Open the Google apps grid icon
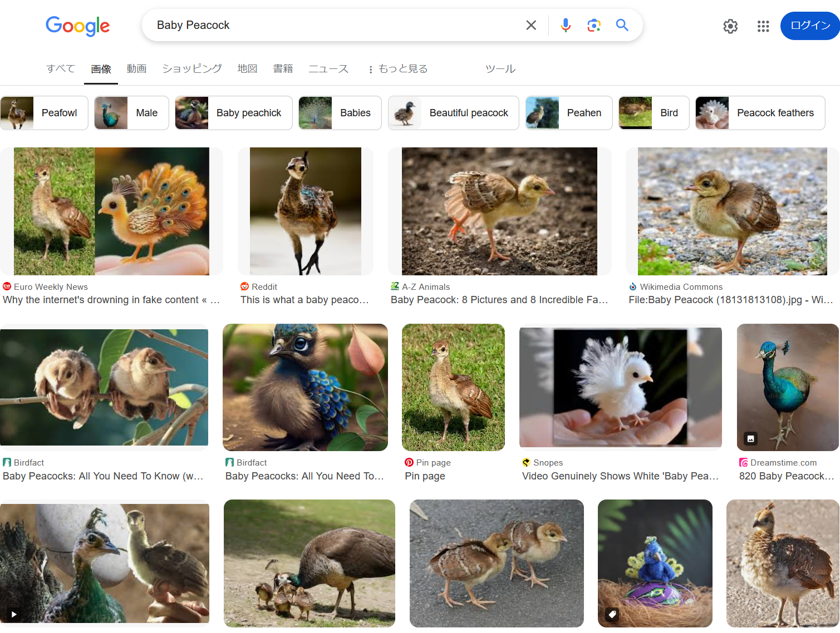 pyautogui.click(x=763, y=26)
